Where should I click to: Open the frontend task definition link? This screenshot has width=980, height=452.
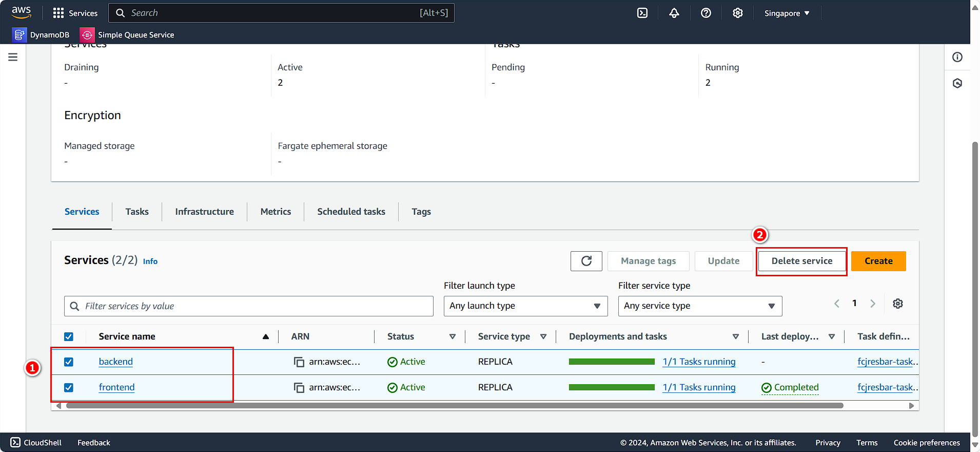(x=888, y=387)
